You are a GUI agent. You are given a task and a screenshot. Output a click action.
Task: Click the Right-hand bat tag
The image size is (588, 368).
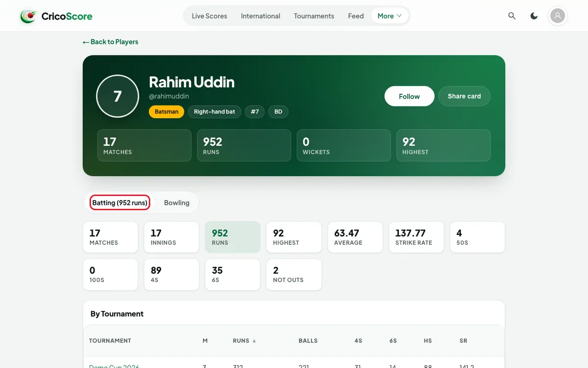tap(215, 112)
